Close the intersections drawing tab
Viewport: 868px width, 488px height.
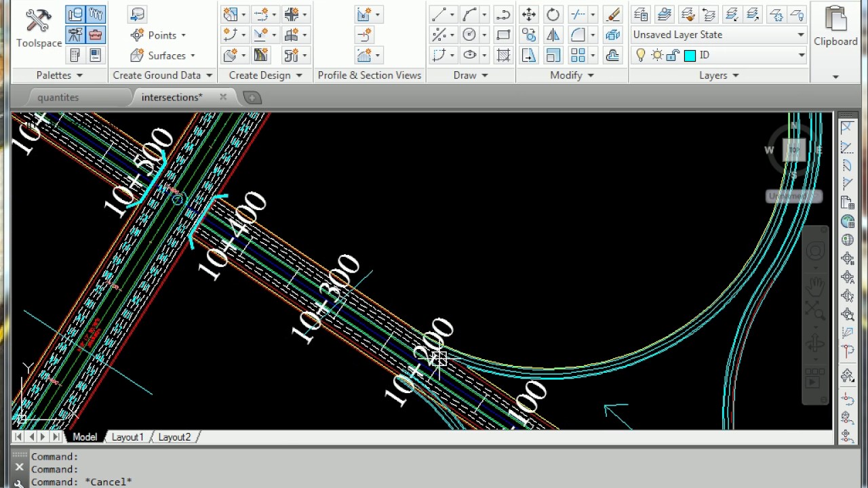tap(223, 97)
